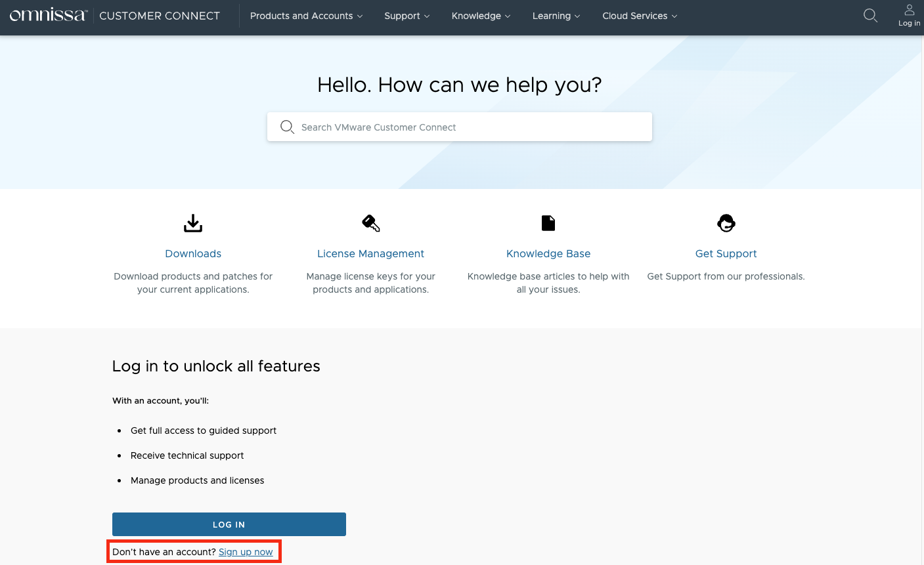This screenshot has width=924, height=565.
Task: Open the header search magnifier icon
Action: point(870,16)
